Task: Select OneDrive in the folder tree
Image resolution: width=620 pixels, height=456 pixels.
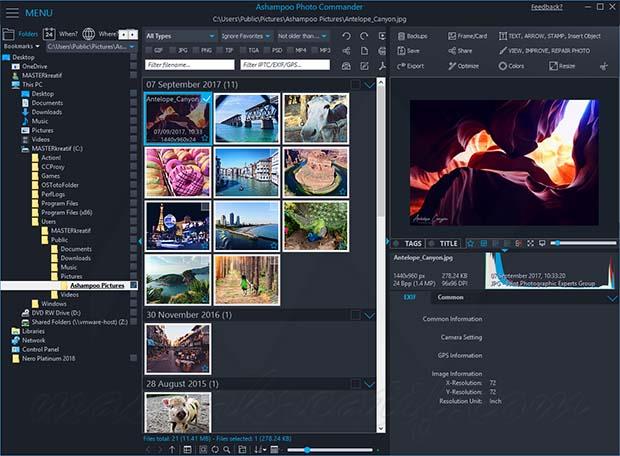Action: pos(34,66)
